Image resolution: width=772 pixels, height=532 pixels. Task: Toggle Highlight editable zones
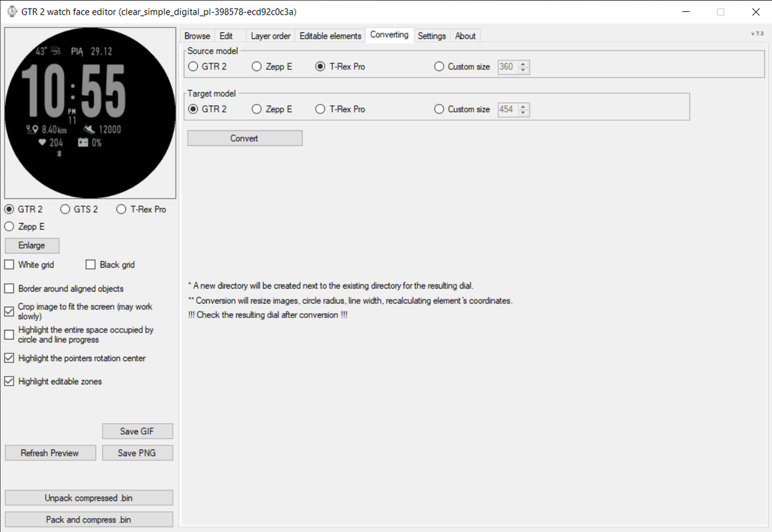coord(53,382)
